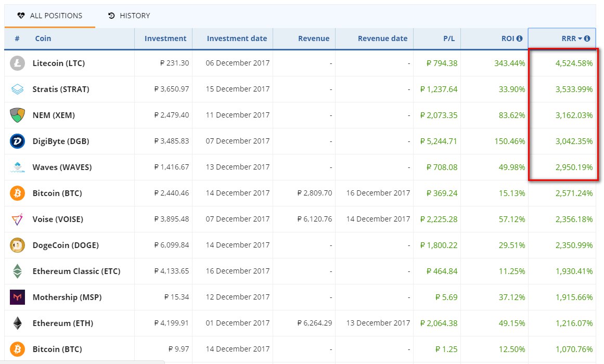Select the Litecoin (LTC) name
Image resolution: width=604 pixels, height=364 pixels.
pyautogui.click(x=59, y=63)
